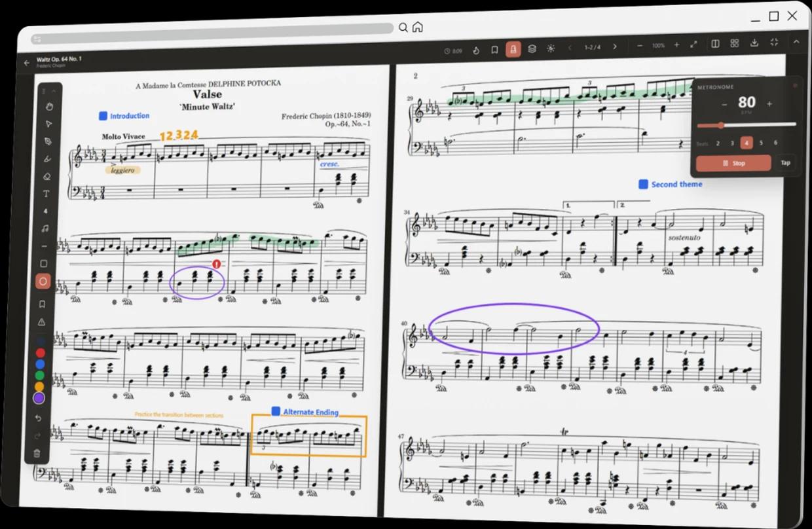Viewport: 812px width, 529px height.
Task: Toggle the metronome toolbar button
Action: click(x=513, y=49)
